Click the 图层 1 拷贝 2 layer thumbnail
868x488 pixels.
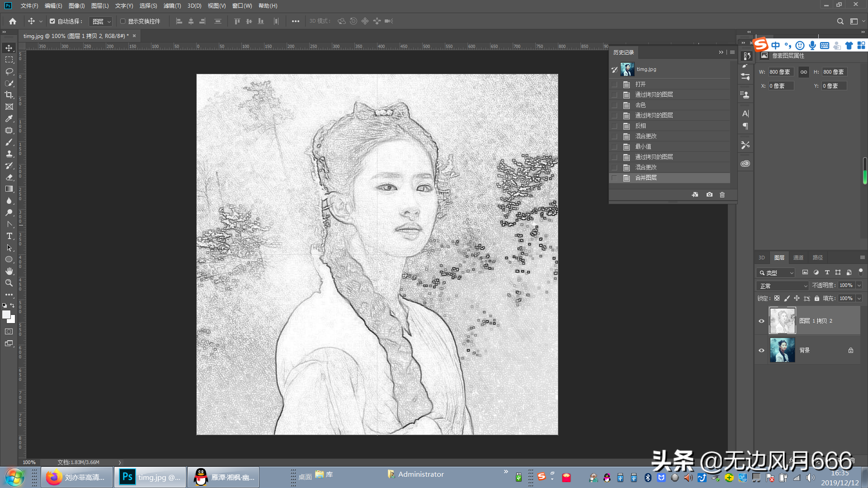(x=782, y=321)
